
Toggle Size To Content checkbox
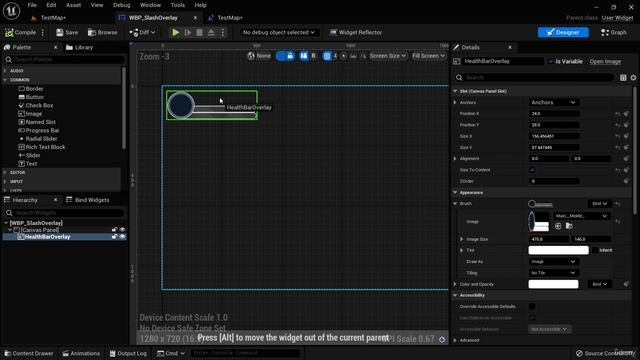click(532, 170)
